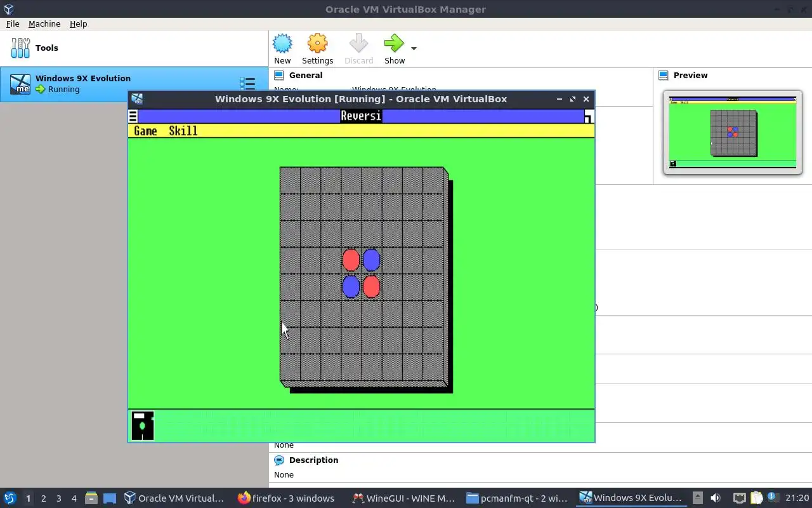The height and width of the screenshot is (508, 812).
Task: Click the Reversi title bar
Action: coord(361,116)
